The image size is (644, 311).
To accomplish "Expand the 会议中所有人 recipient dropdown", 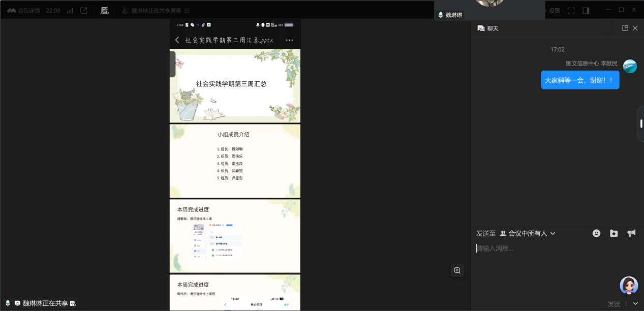I will (x=528, y=233).
